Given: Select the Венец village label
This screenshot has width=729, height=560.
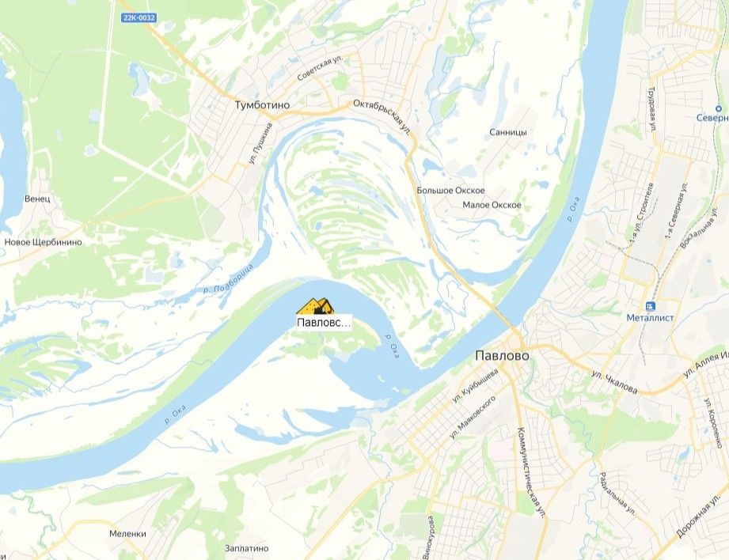Looking at the screenshot, I should pyautogui.click(x=37, y=199).
